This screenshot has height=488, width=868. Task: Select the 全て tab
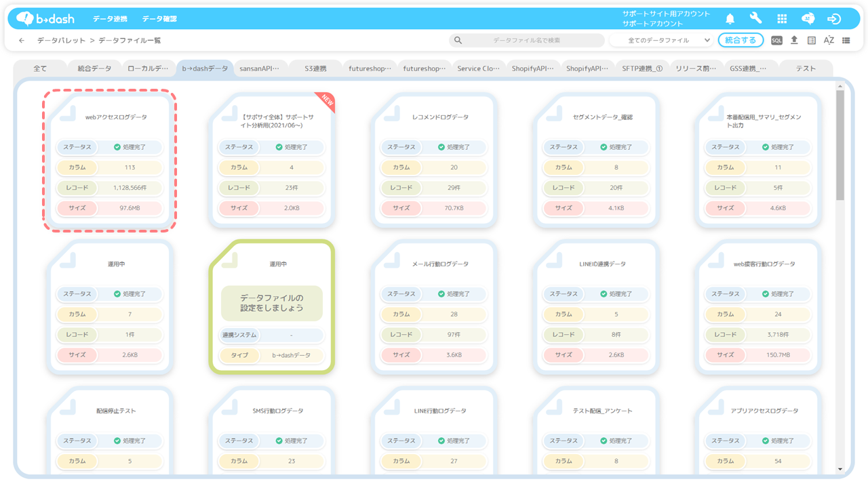pyautogui.click(x=40, y=68)
